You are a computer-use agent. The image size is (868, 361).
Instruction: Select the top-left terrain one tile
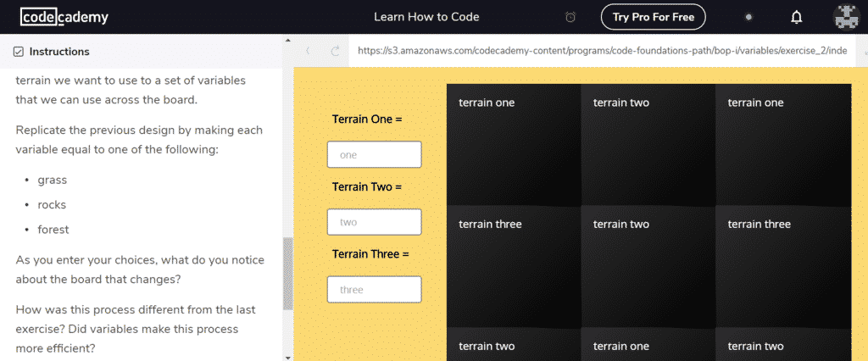514,145
